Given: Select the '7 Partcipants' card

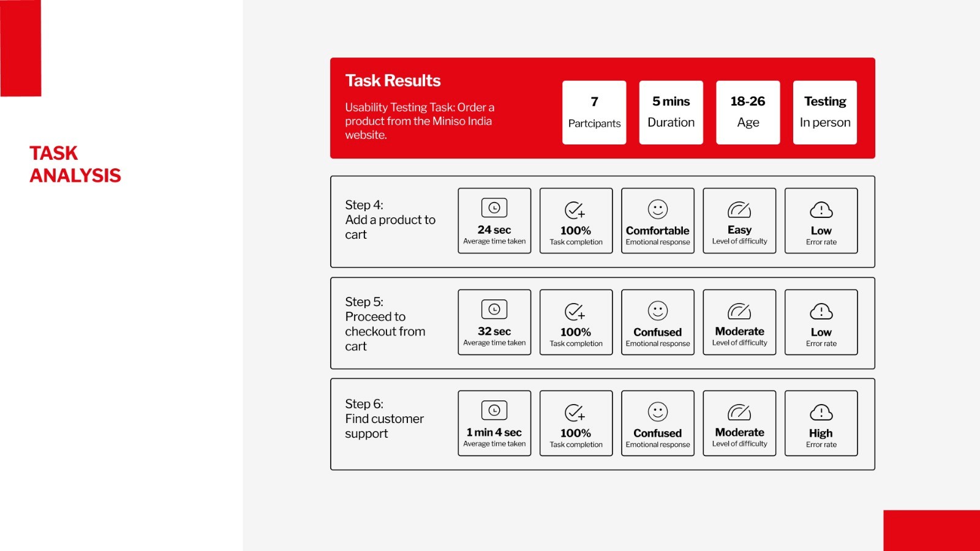Looking at the screenshot, I should click(x=594, y=113).
